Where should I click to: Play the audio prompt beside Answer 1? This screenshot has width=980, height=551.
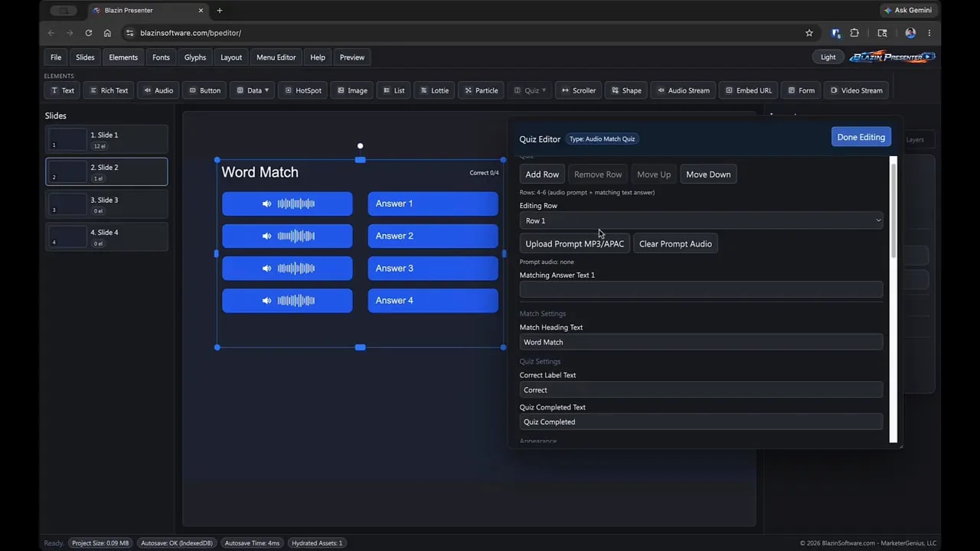287,204
